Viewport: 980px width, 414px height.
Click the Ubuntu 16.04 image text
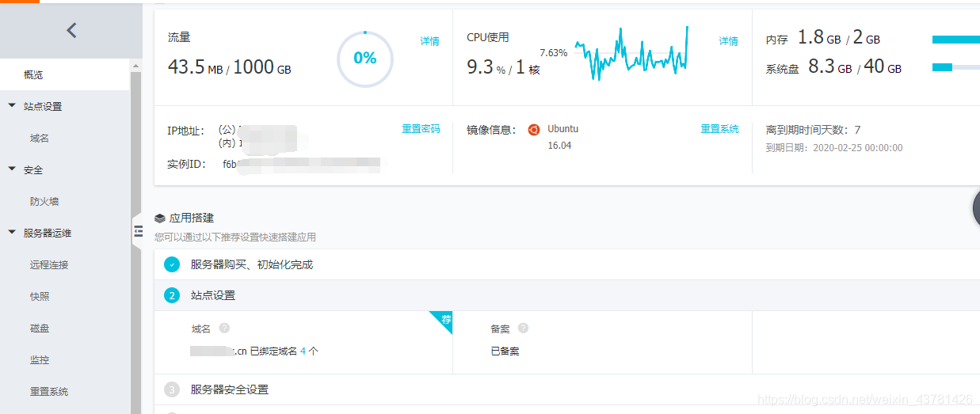coord(562,137)
